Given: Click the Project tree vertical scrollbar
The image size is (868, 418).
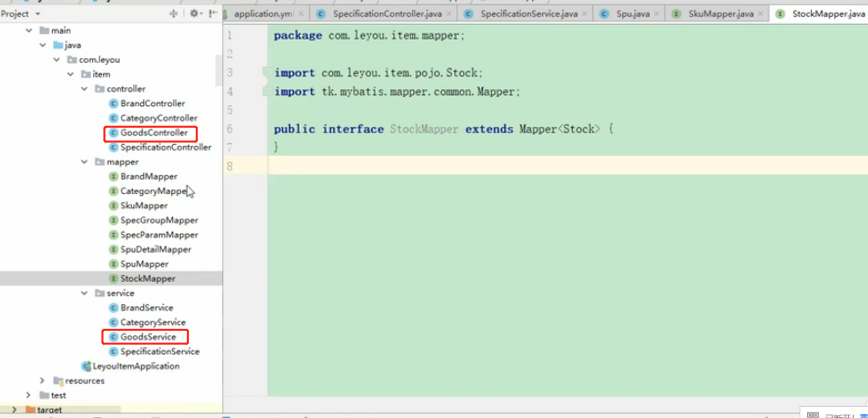Looking at the screenshot, I should [x=218, y=70].
